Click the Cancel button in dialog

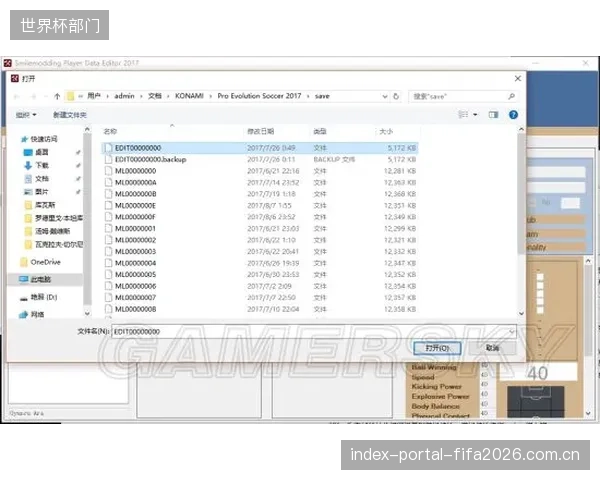click(x=492, y=348)
